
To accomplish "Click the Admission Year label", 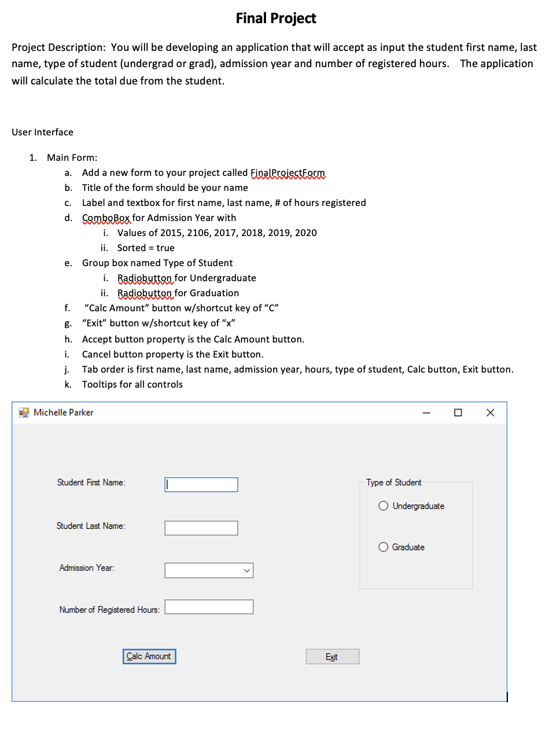I will click(86, 568).
